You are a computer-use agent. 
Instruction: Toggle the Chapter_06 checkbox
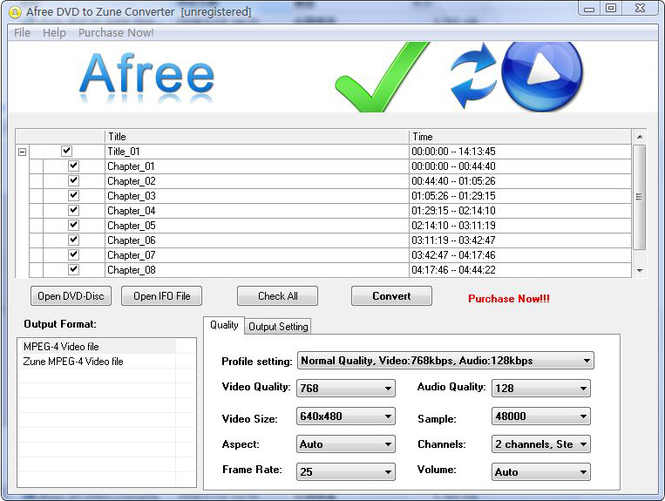(x=73, y=240)
